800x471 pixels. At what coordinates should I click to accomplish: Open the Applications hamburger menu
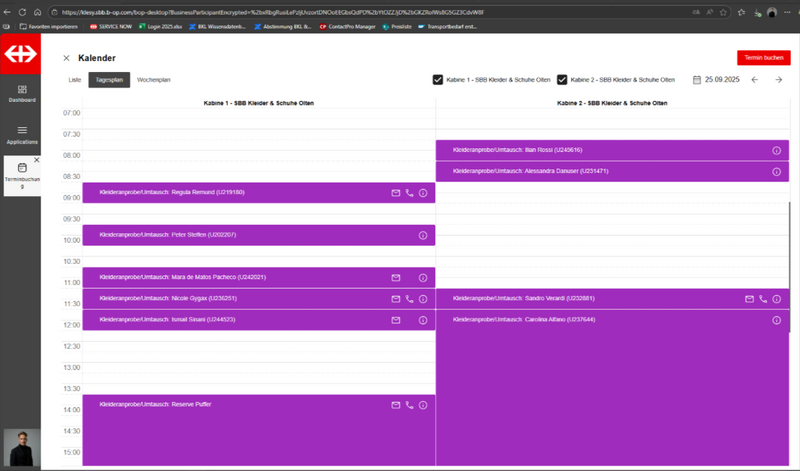(21, 130)
